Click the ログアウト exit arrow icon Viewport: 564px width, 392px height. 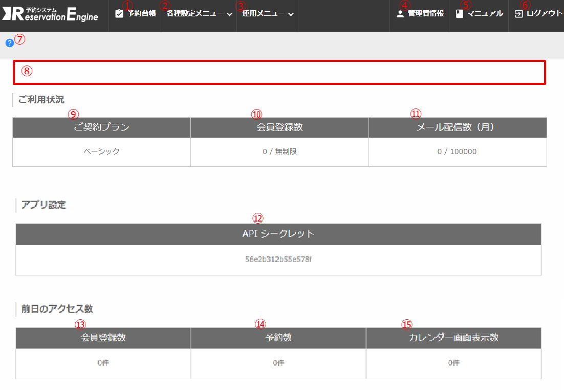tap(518, 14)
